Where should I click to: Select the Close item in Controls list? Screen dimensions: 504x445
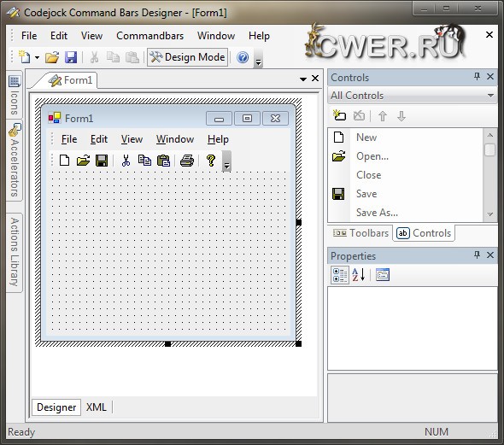coord(406,175)
